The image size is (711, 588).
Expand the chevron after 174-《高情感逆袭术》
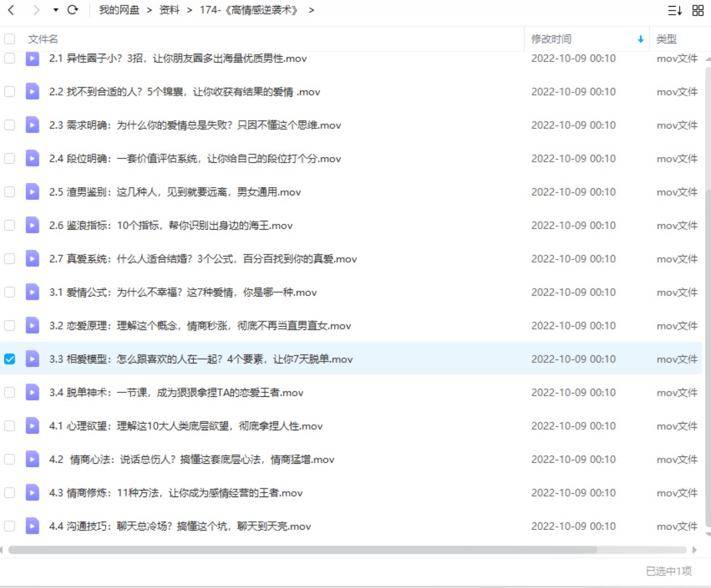(311, 10)
